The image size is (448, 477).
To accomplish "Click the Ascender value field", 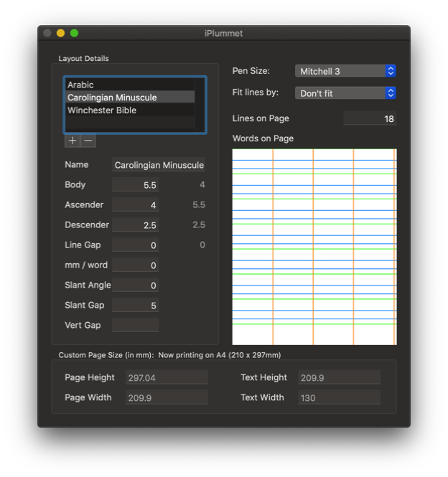I will tap(135, 205).
